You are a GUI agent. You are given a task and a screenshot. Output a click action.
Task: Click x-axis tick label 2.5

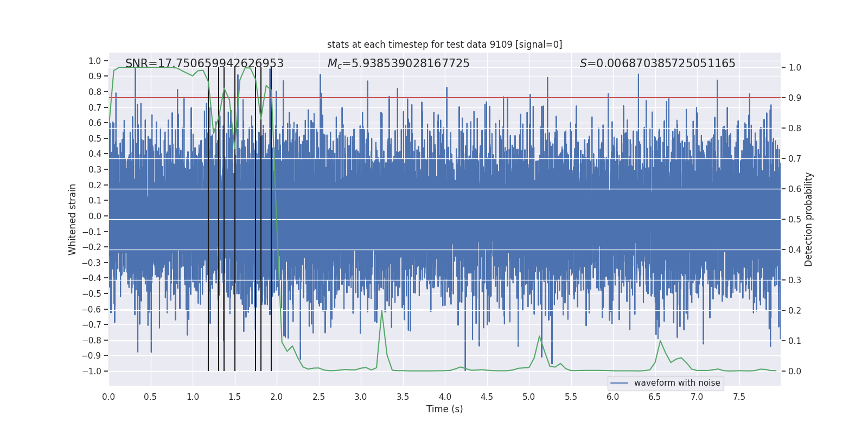318,397
